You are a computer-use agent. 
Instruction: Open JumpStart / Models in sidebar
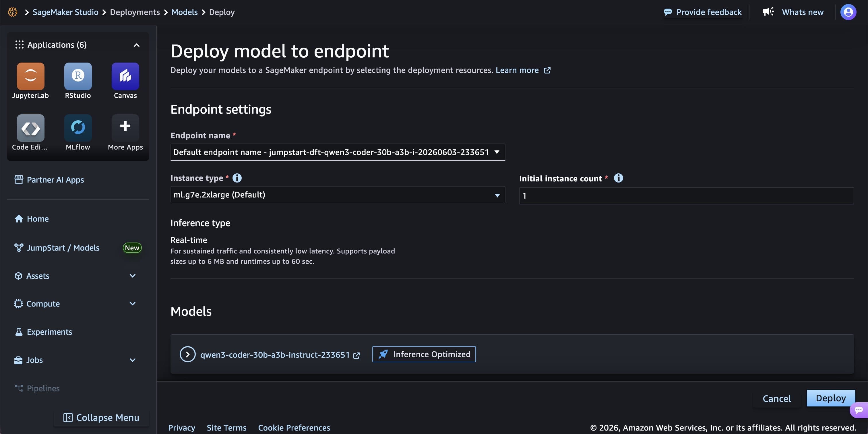click(x=57, y=248)
